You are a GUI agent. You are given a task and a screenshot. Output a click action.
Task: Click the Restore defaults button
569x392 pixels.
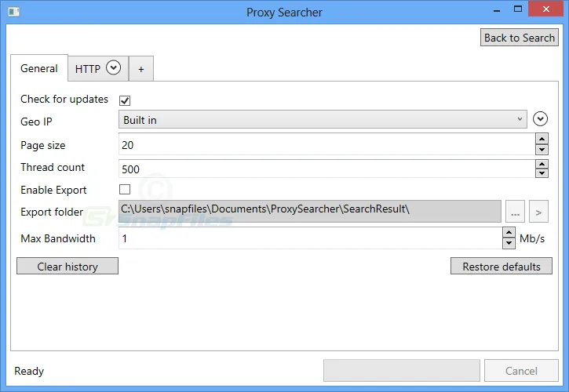502,267
